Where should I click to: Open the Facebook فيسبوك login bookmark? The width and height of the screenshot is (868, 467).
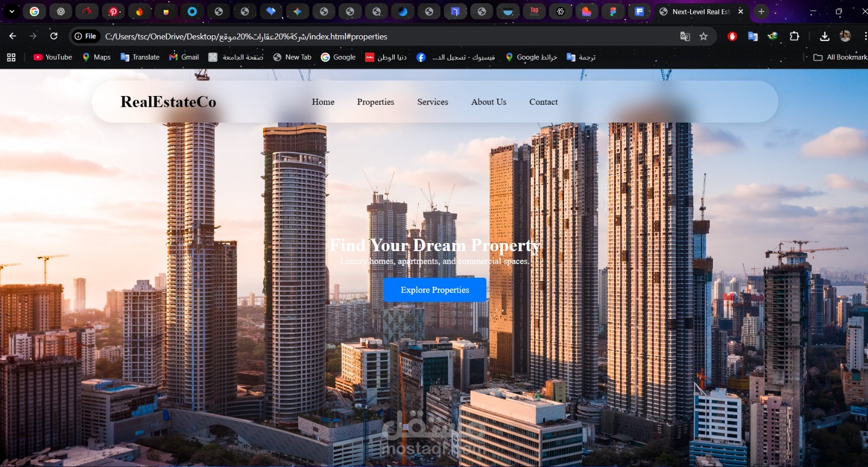pos(456,57)
